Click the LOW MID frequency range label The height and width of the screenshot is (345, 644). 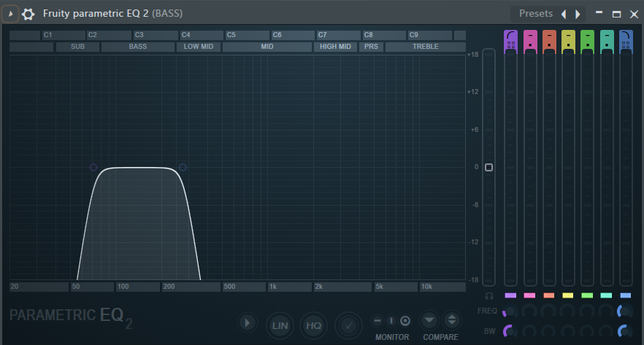pyautogui.click(x=199, y=47)
